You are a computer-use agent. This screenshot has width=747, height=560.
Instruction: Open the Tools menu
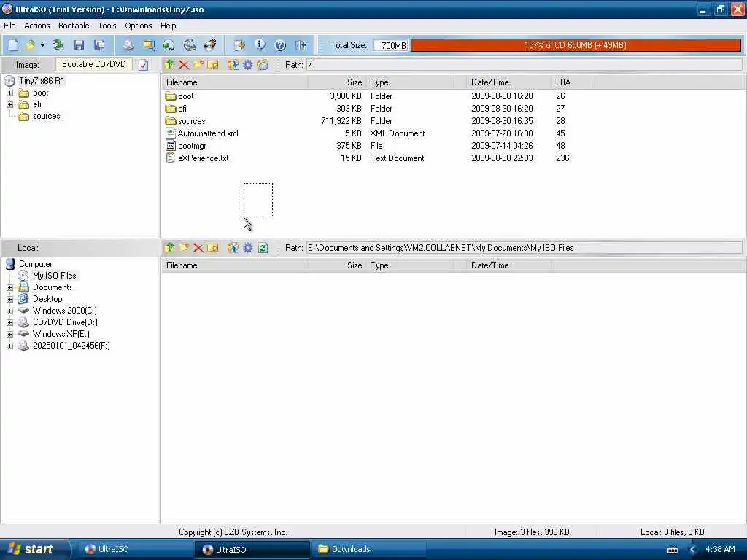[107, 26]
